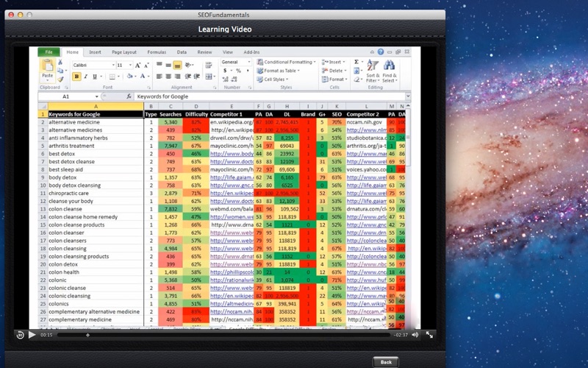Click the Increase Decimal icon
The image size is (588, 368).
coord(225,79)
